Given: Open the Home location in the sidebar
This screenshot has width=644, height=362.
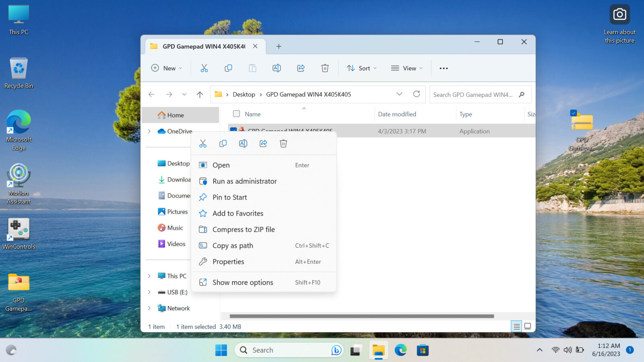Looking at the screenshot, I should pyautogui.click(x=175, y=115).
